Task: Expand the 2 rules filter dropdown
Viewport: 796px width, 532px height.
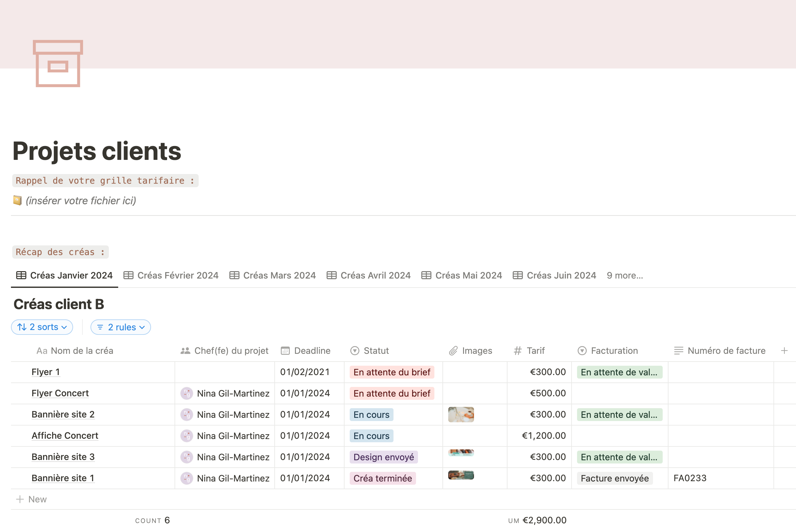Action: pyautogui.click(x=120, y=327)
